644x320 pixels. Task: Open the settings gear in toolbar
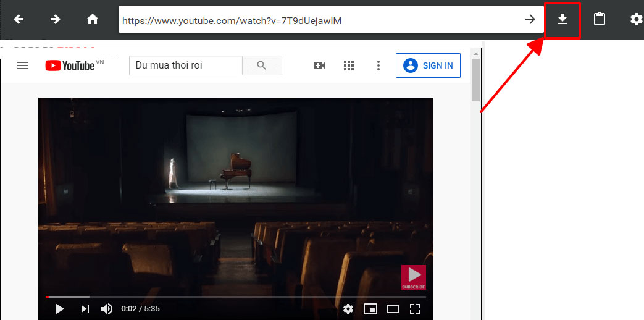pyautogui.click(x=636, y=19)
